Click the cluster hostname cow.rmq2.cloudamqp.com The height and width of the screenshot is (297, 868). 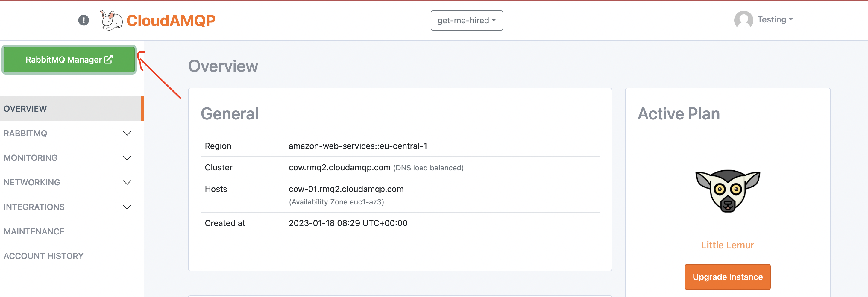coord(339,168)
